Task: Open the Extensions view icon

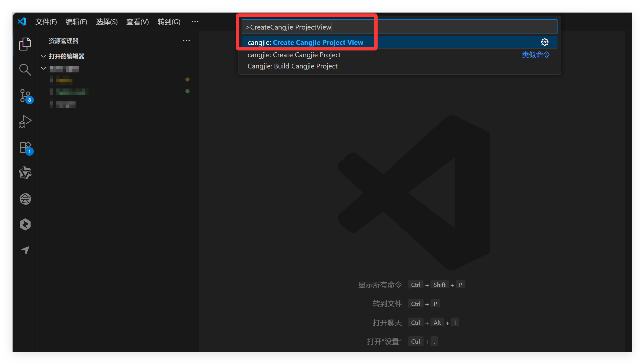Action: point(25,147)
